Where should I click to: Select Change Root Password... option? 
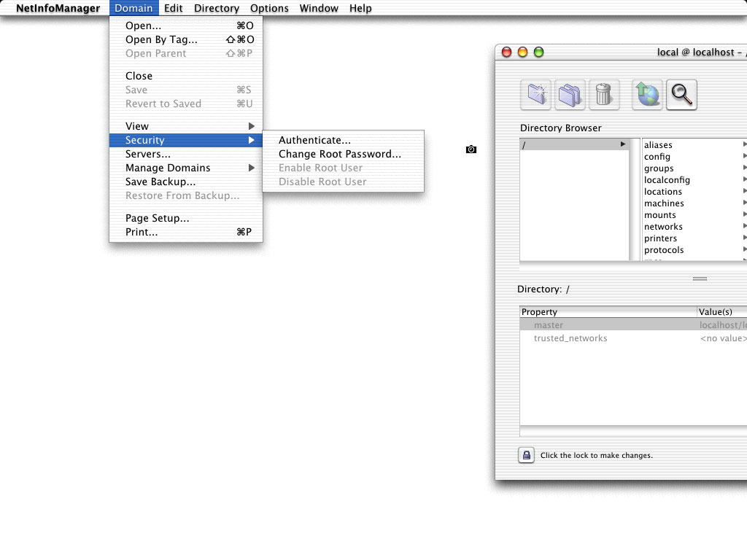point(343,154)
